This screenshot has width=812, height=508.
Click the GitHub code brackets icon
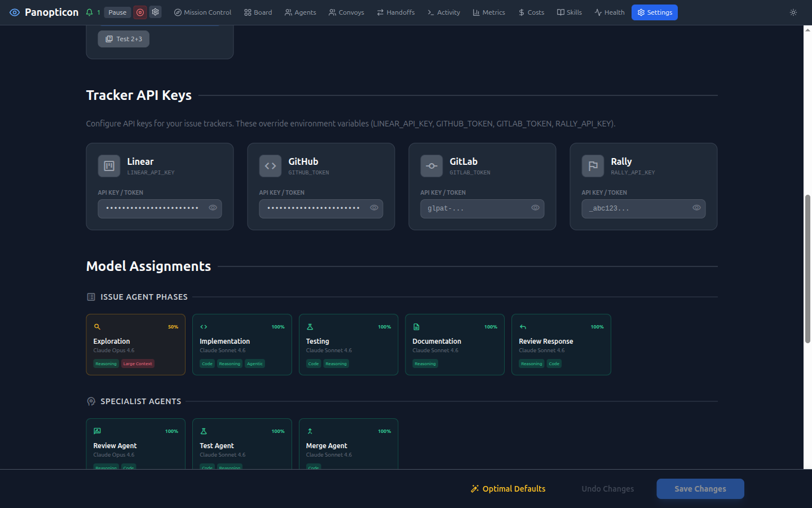[x=270, y=166]
